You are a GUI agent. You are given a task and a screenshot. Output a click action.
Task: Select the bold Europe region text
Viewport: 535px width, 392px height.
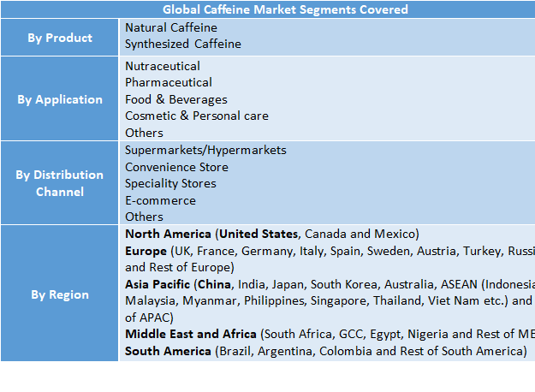(x=146, y=251)
